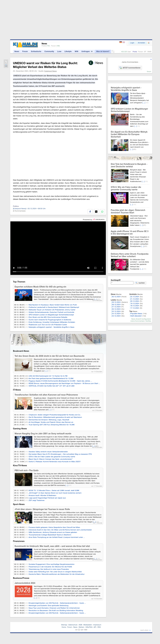160x644 pixels.
Task: Enter video fullscreen mode
Action: [x=95, y=268]
